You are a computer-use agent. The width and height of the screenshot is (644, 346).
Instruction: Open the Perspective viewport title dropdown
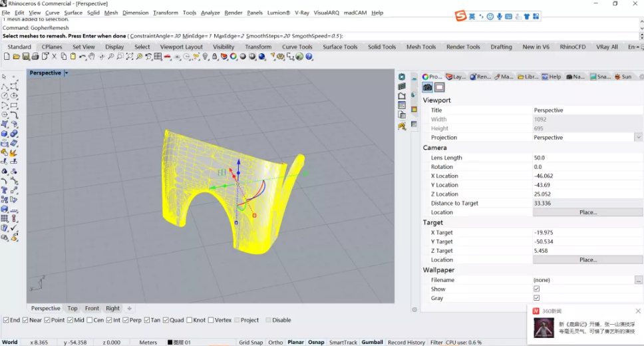click(67, 73)
